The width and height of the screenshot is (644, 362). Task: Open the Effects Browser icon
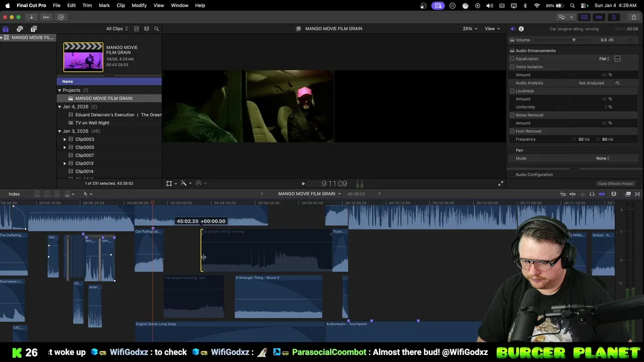tap(628, 194)
